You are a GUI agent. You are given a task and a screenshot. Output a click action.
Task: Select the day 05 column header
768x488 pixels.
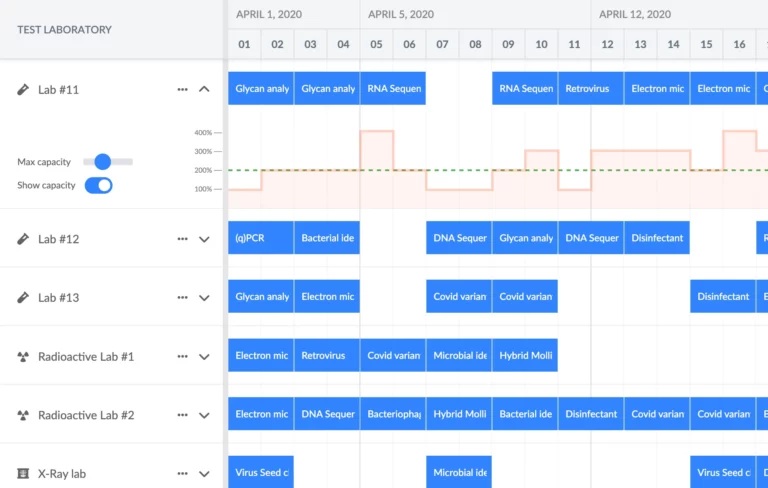pyautogui.click(x=376, y=44)
